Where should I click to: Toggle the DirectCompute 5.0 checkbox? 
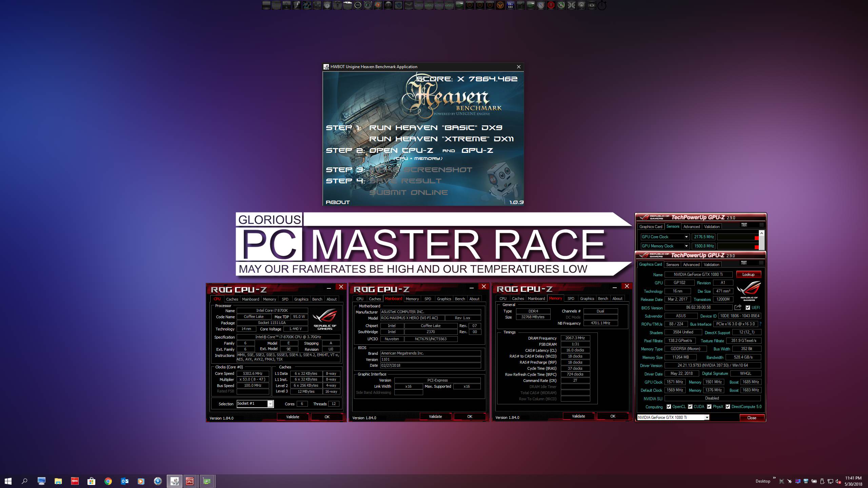(x=728, y=407)
